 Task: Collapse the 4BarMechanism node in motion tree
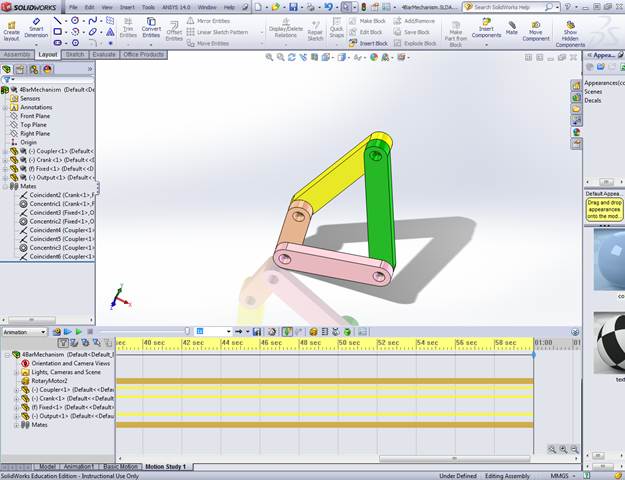point(7,355)
